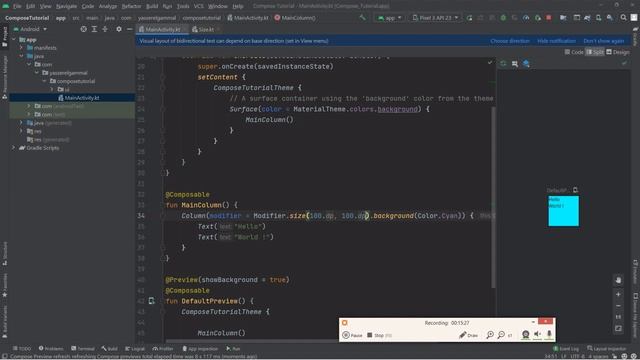Open the Pixel 3 API device dropdown
This screenshot has height=360, width=640.
[435, 18]
